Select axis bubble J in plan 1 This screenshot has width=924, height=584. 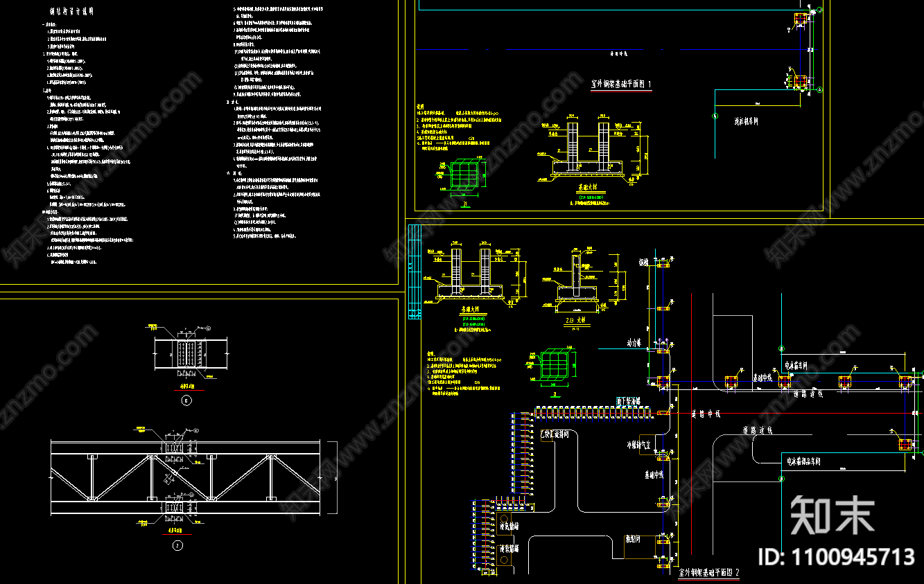(819, 10)
